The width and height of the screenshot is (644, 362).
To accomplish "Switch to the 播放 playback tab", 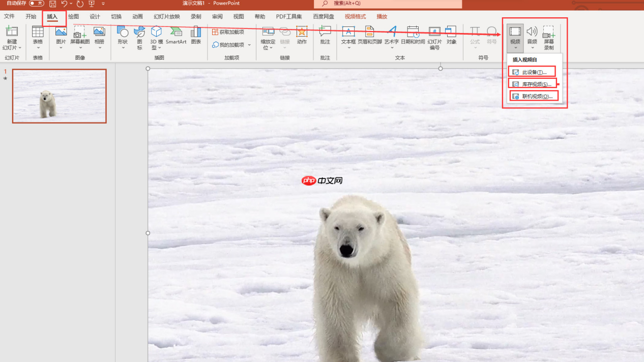I will coord(382,17).
